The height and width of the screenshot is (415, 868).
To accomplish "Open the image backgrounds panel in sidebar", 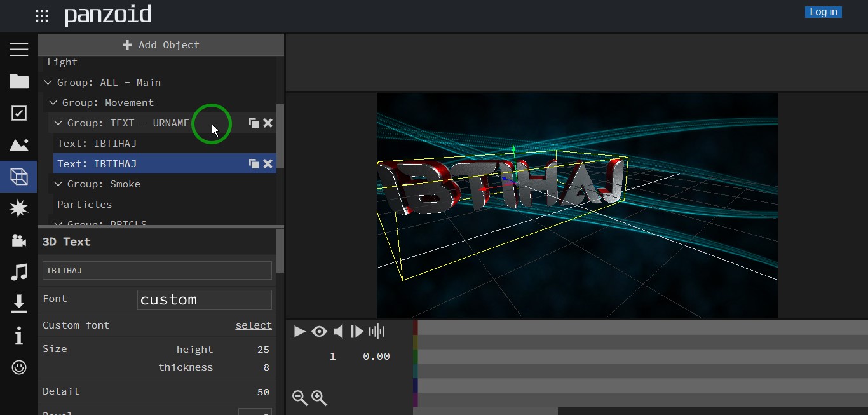I will [x=18, y=145].
